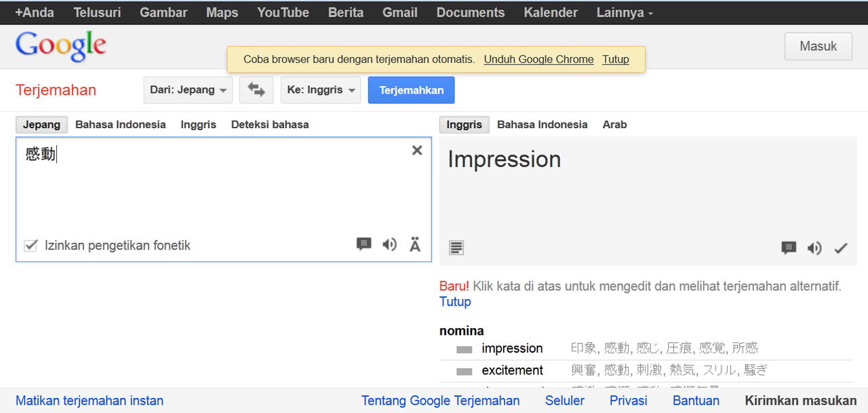Listen to the Japanese source text
This screenshot has height=413, width=868.
pyautogui.click(x=389, y=244)
